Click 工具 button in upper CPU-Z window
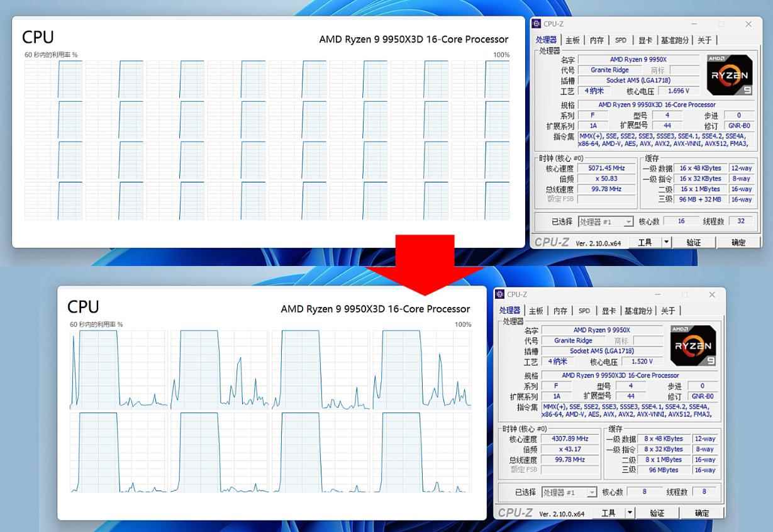The width and height of the screenshot is (773, 532). tap(645, 242)
